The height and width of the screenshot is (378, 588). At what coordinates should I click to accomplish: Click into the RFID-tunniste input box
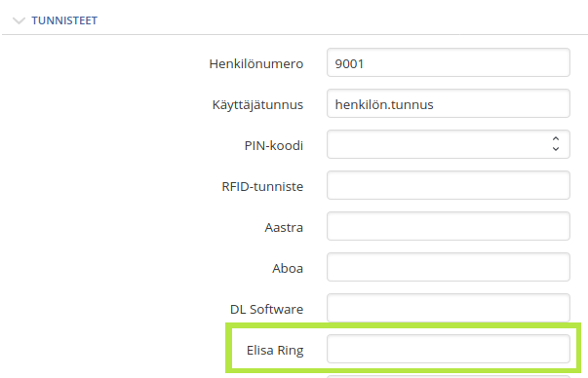click(449, 185)
